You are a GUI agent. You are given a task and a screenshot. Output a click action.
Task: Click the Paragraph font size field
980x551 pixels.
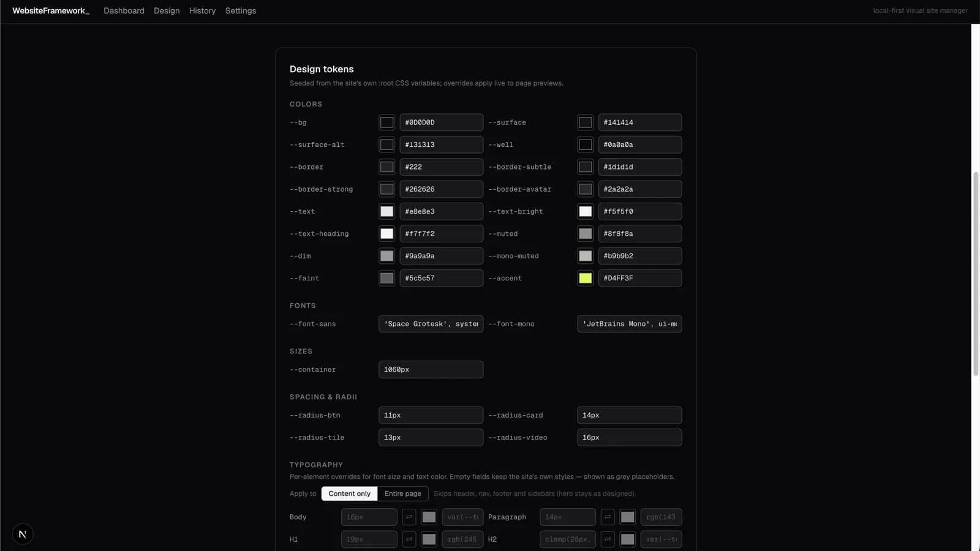pos(568,517)
